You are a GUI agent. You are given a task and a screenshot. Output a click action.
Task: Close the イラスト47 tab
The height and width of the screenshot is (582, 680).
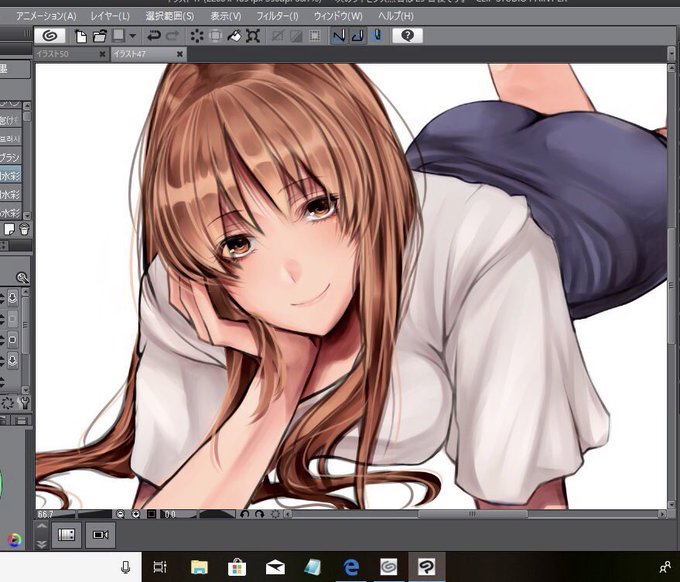tap(180, 54)
